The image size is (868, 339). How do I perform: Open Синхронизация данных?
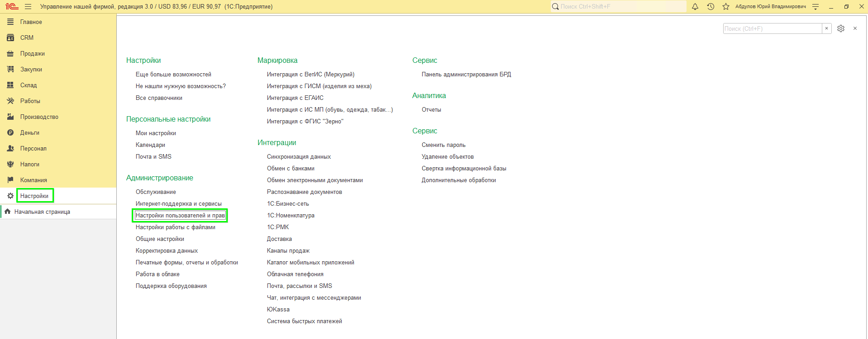pos(299,156)
